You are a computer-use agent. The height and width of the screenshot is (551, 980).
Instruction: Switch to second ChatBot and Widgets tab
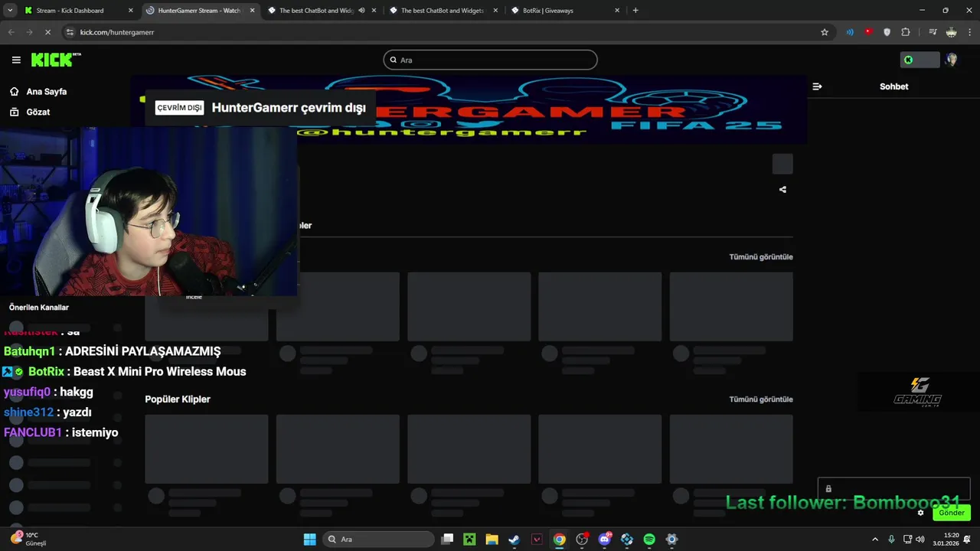pyautogui.click(x=443, y=11)
